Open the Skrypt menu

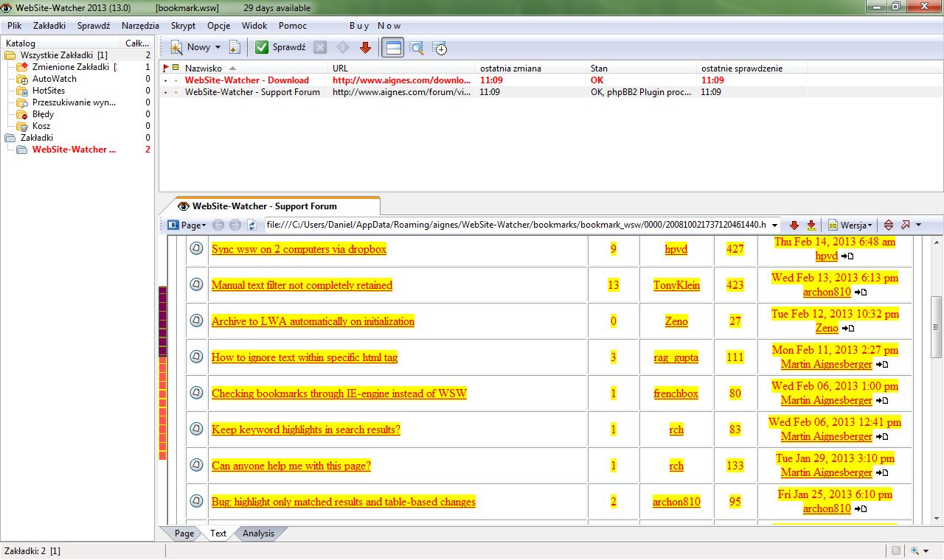click(x=183, y=26)
